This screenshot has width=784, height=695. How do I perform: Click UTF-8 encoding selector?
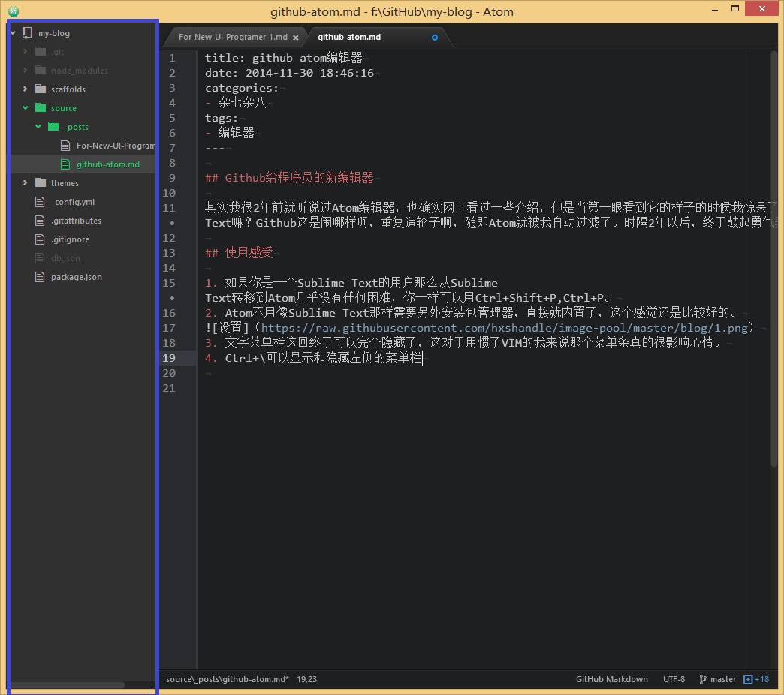point(674,679)
